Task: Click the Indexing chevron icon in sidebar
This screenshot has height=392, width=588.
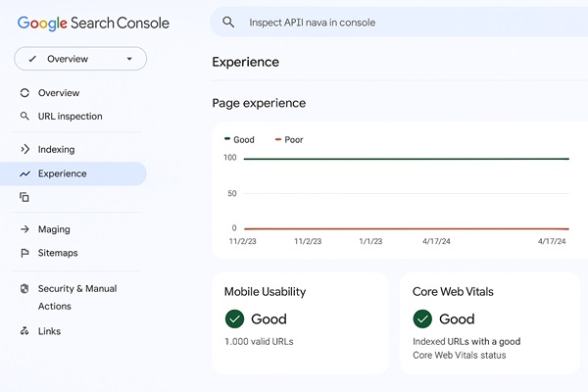Action: [24, 150]
